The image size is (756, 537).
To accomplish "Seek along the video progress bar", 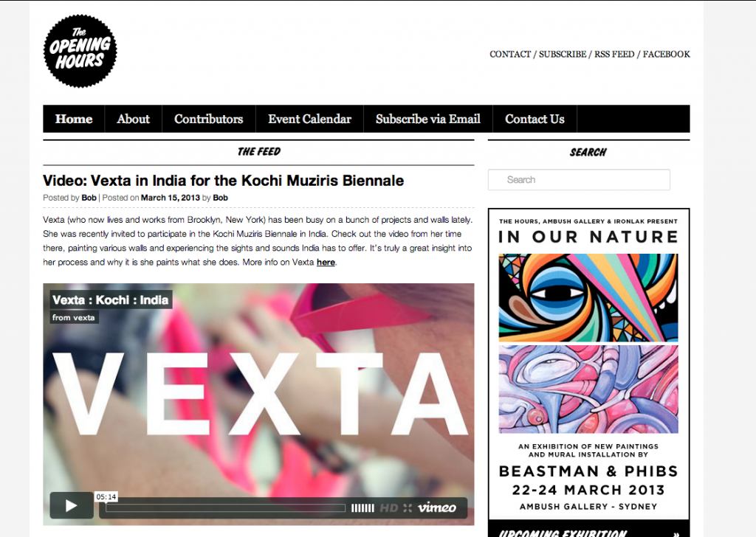I will (225, 507).
